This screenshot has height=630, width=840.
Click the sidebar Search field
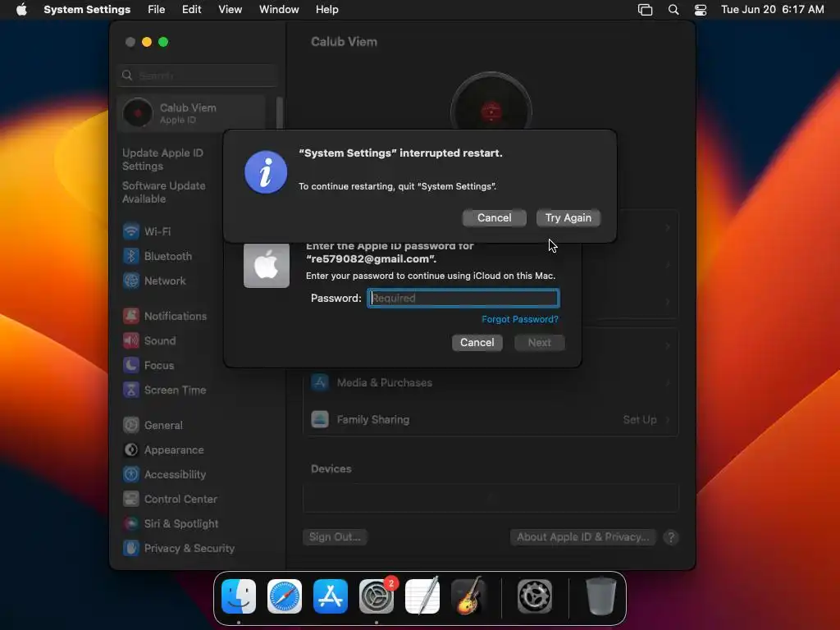[x=197, y=75]
